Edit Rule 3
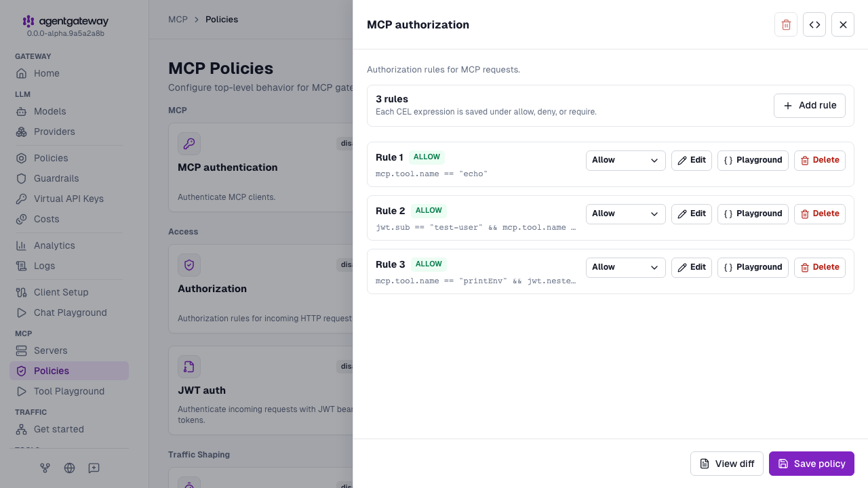 pos(692,267)
